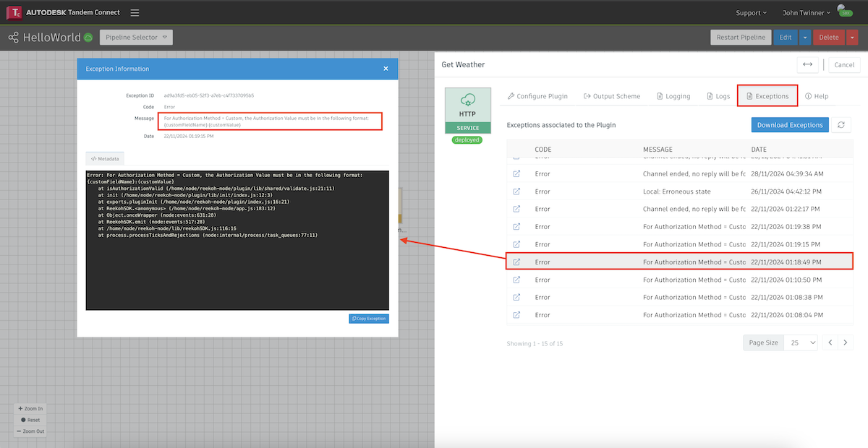Open exception details for 22/11/2024 01:08:38 PM row
This screenshot has height=448, width=868.
point(516,297)
